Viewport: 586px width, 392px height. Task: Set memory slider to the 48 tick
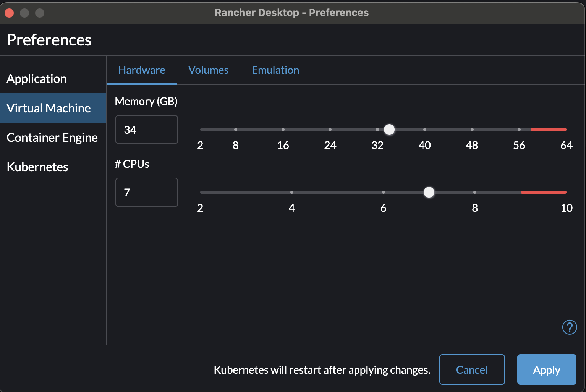472,130
